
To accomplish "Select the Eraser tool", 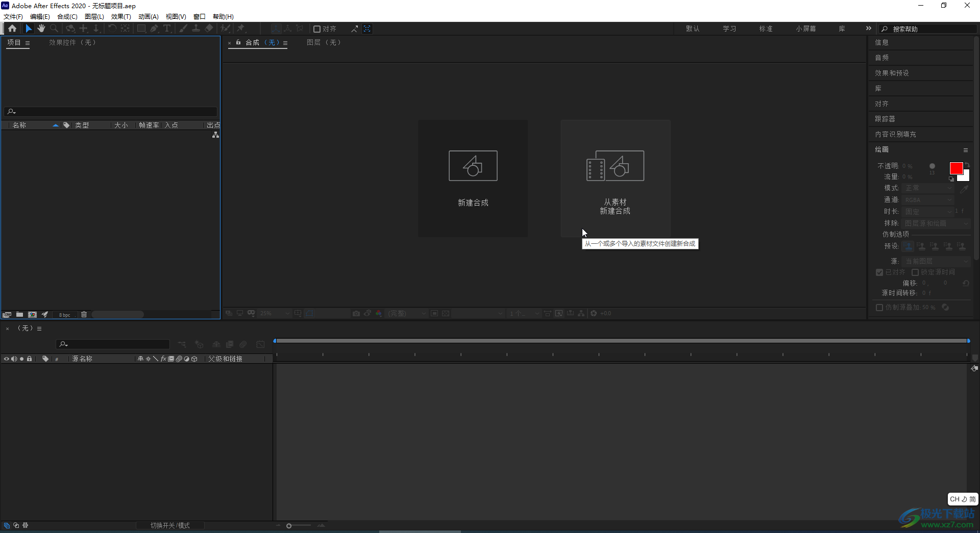I will coord(209,29).
